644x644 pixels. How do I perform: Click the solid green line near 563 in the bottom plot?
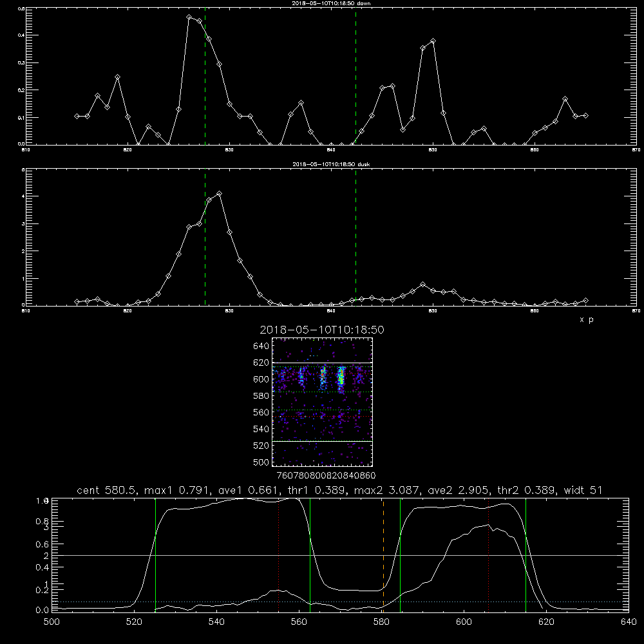[x=310, y=554]
